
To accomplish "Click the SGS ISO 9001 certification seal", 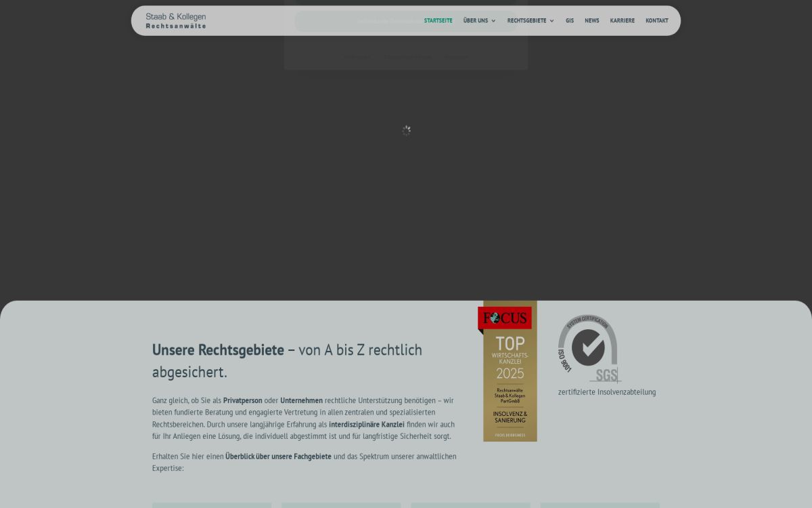I will [588, 348].
